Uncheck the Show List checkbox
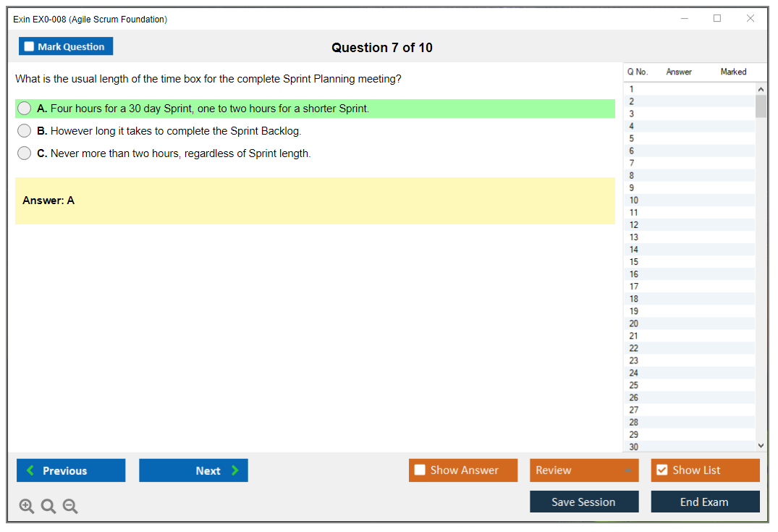This screenshot has height=532, width=778. [x=661, y=470]
